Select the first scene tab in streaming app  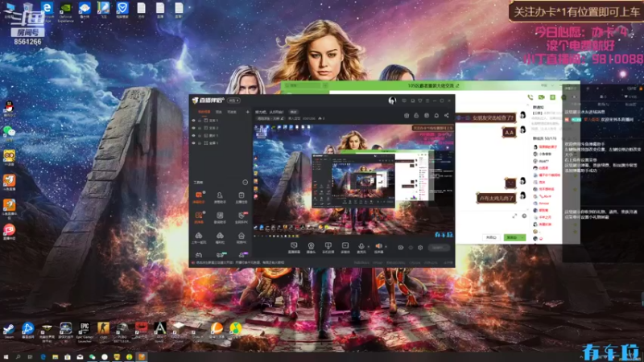click(204, 112)
